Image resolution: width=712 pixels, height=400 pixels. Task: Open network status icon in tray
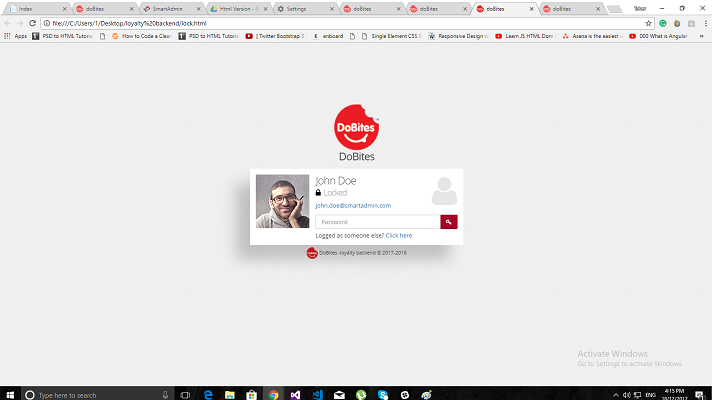coord(638,395)
